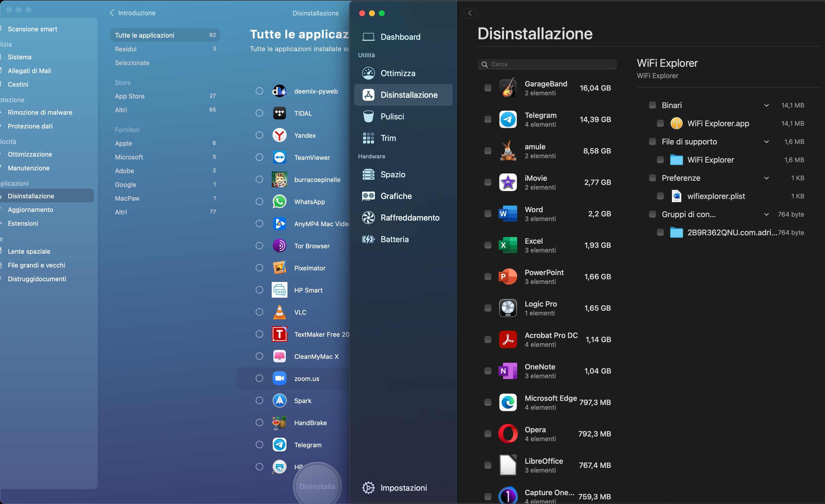The height and width of the screenshot is (504, 825).
Task: Select the deemix-pyweb radio circle
Action: click(259, 91)
